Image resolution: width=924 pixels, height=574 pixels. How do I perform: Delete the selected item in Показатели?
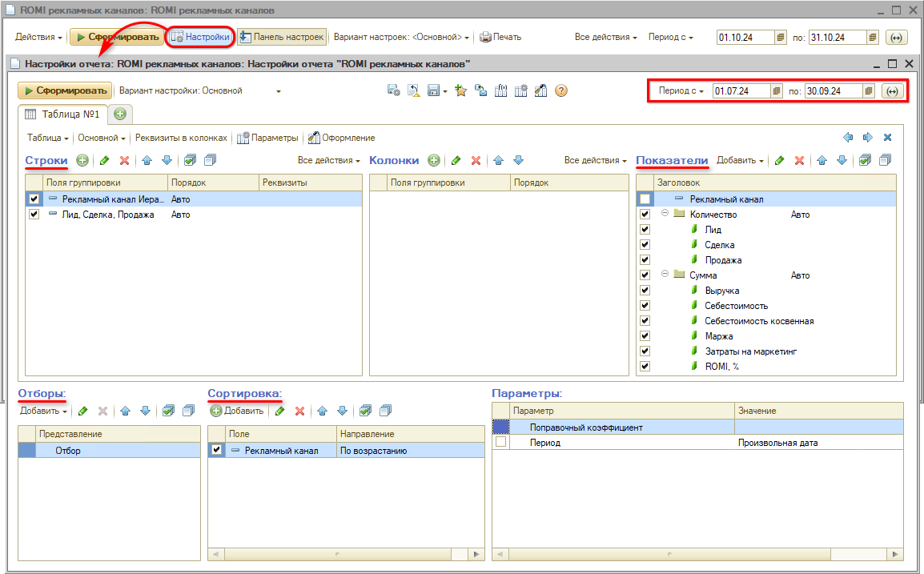tap(799, 160)
